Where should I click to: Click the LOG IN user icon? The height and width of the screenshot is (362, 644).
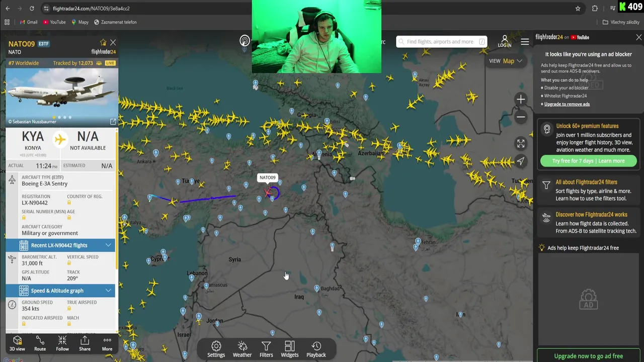tap(505, 41)
